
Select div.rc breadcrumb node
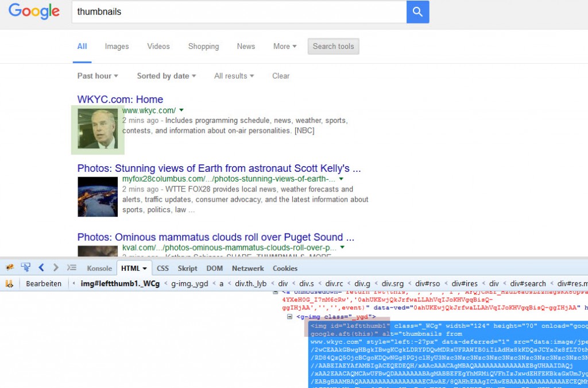[x=334, y=284]
